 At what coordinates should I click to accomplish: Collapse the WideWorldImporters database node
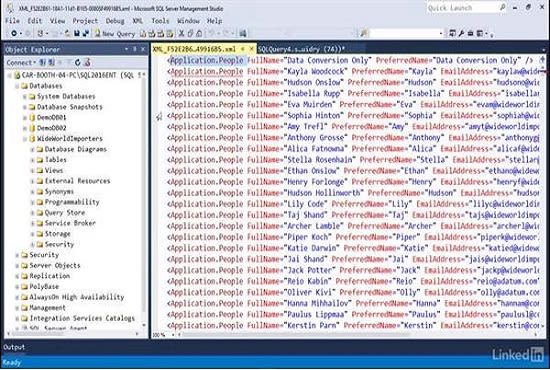[25, 139]
